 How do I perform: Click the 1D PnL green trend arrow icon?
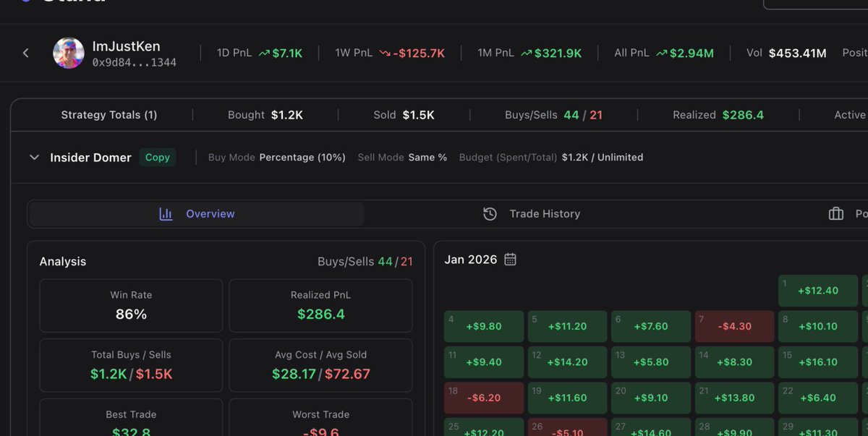(x=264, y=53)
